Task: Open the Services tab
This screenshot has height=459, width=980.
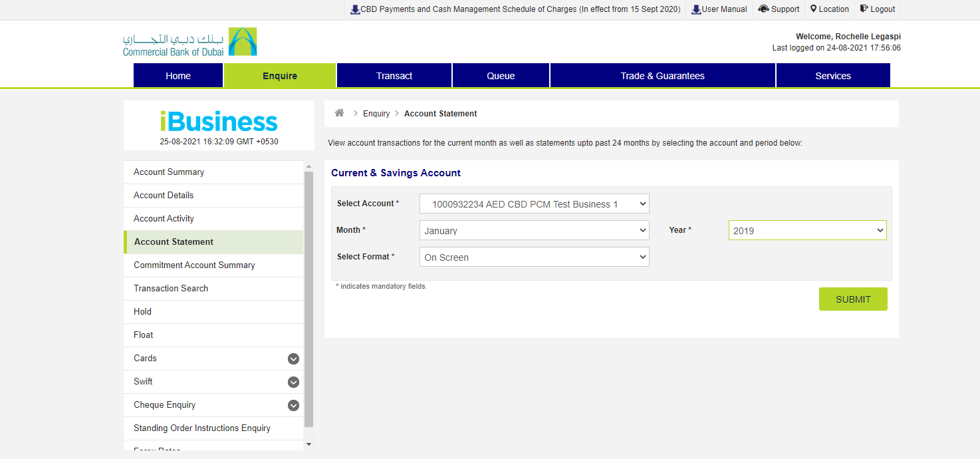Action: point(833,75)
